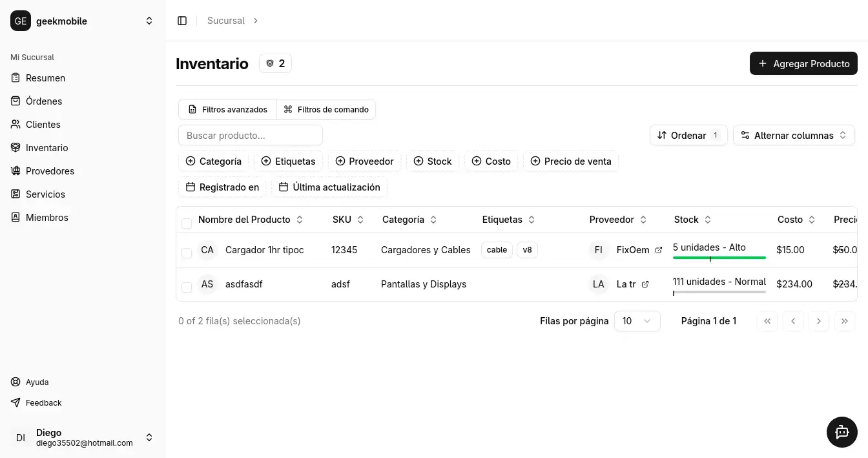This screenshot has width=868, height=458.
Task: Click the 5 unidades stock level bar
Action: pyautogui.click(x=719, y=258)
